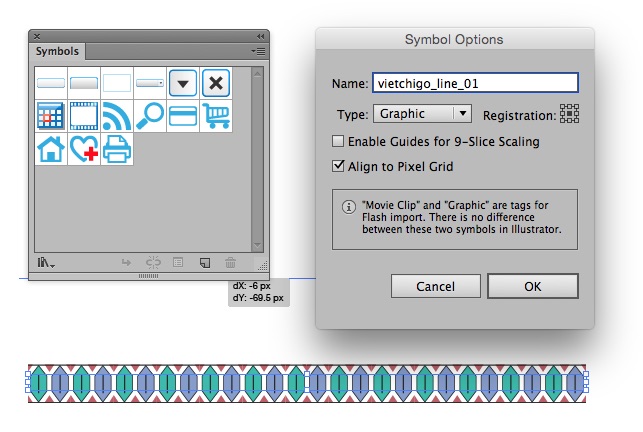Switch to the Symbols tab

[56, 51]
